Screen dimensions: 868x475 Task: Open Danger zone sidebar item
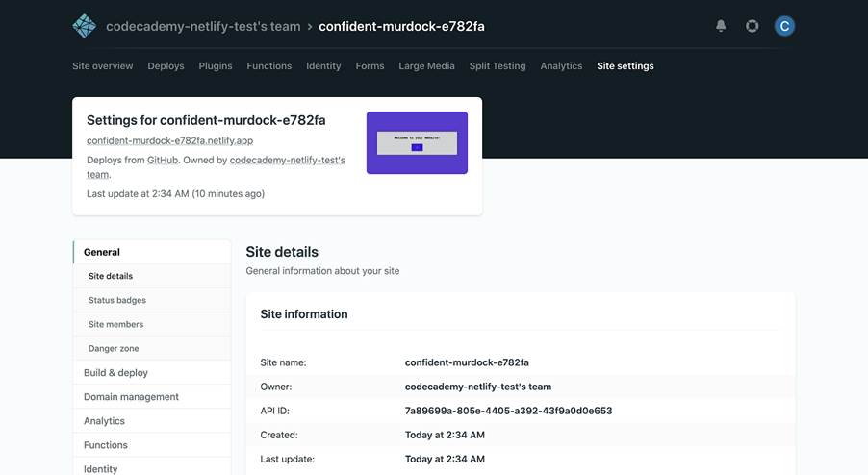pyautogui.click(x=114, y=348)
